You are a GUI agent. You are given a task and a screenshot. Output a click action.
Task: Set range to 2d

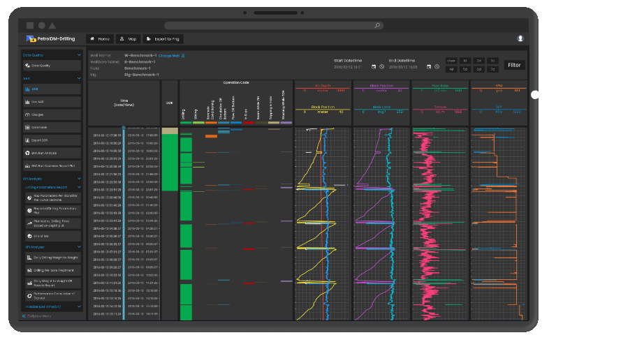point(479,61)
